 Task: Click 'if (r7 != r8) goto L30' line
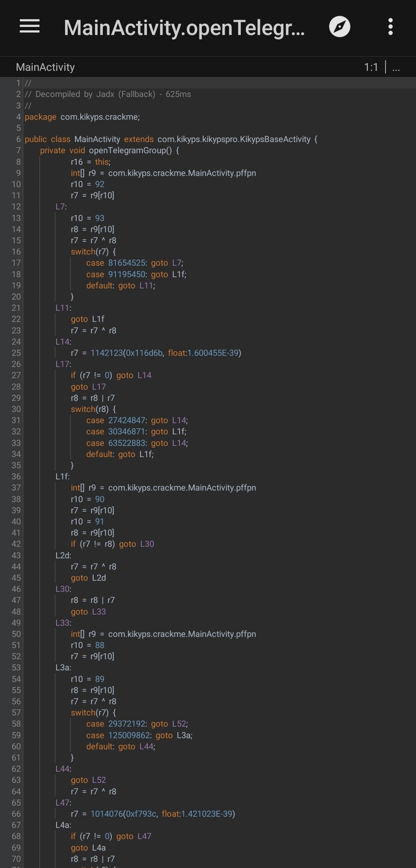(x=112, y=544)
